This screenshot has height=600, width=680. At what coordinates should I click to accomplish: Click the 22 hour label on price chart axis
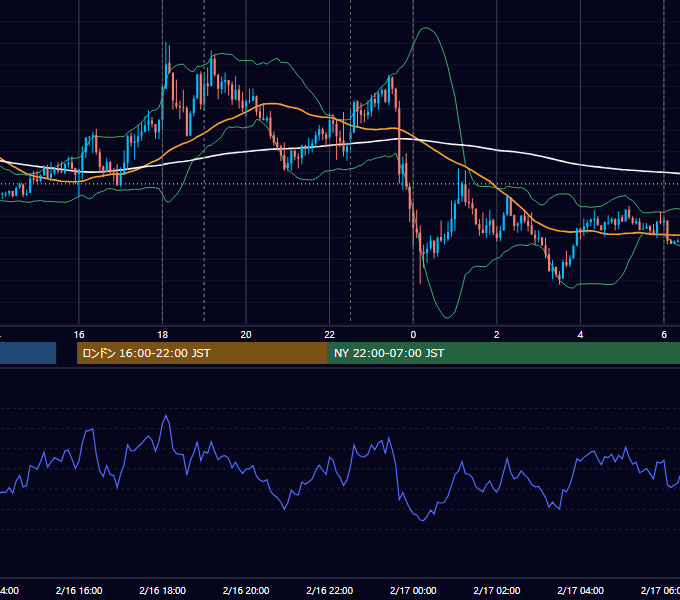(x=330, y=335)
